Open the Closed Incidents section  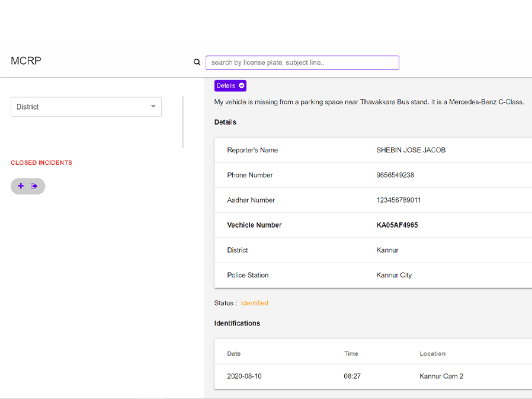41,162
